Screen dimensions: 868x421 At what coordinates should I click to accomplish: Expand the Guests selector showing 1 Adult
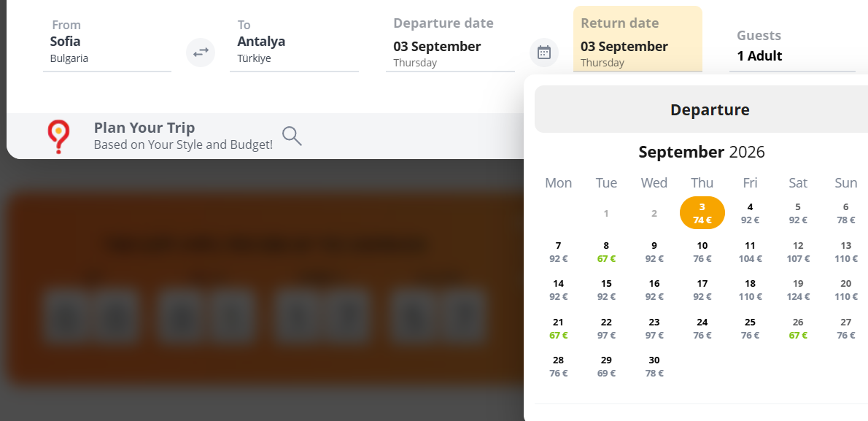click(x=791, y=48)
